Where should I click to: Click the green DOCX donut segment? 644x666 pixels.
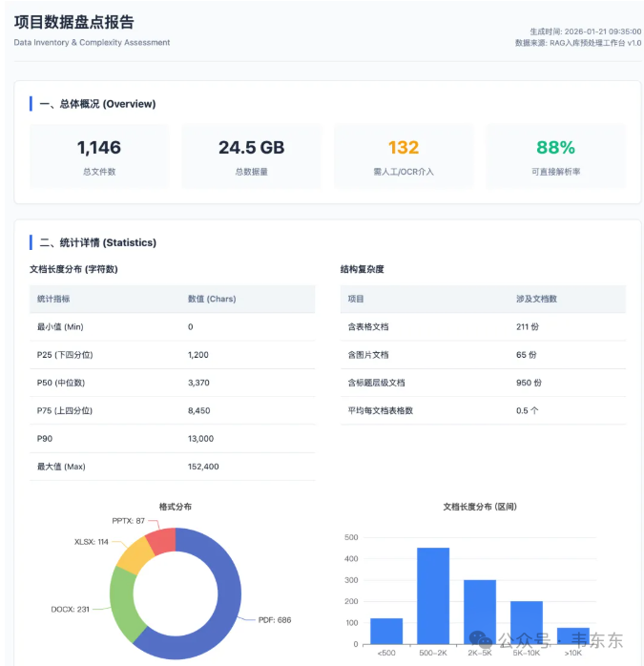click(x=122, y=603)
